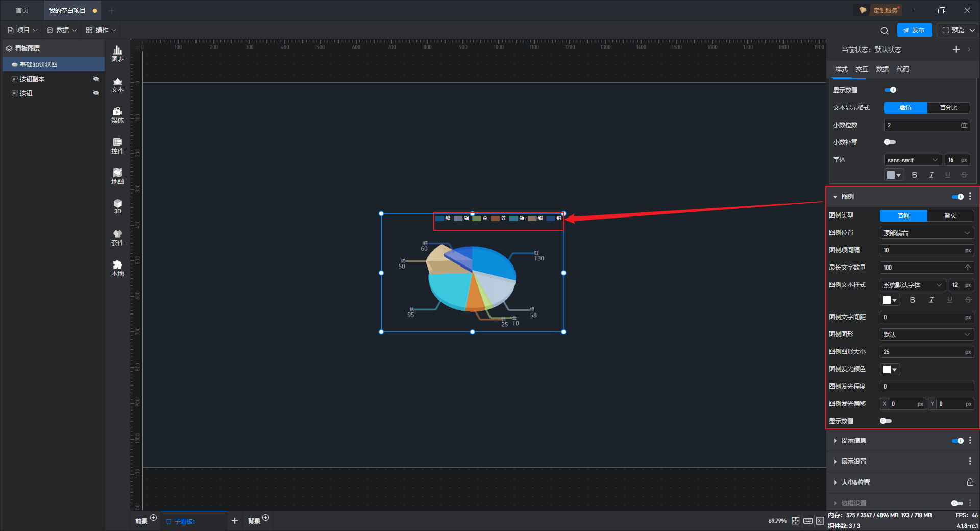Screen dimensions: 980x531
Task: Switch to the 交互 tab
Action: (x=862, y=69)
